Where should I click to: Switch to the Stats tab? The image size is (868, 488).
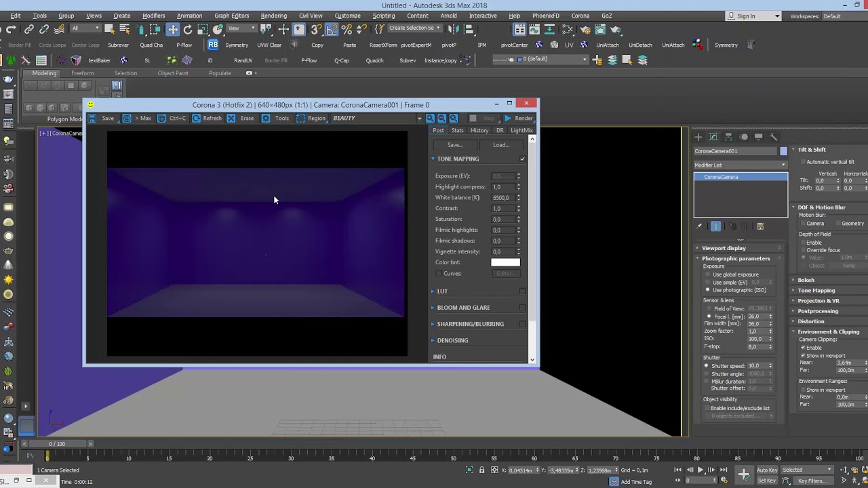tap(458, 130)
